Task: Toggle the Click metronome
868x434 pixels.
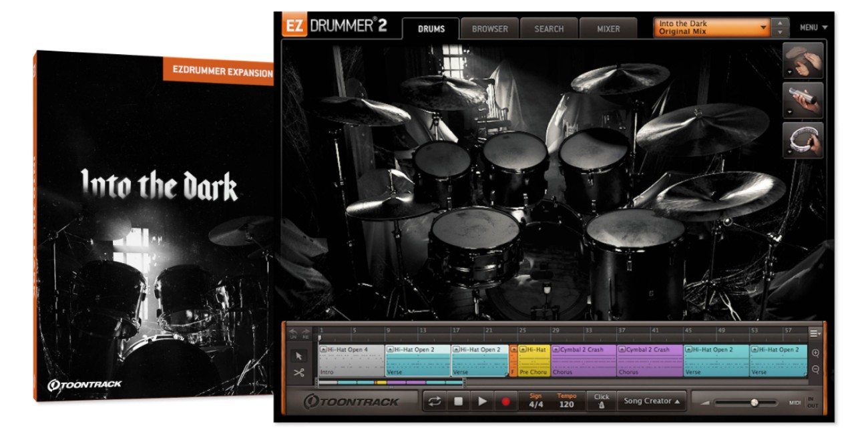Action: pyautogui.click(x=602, y=401)
